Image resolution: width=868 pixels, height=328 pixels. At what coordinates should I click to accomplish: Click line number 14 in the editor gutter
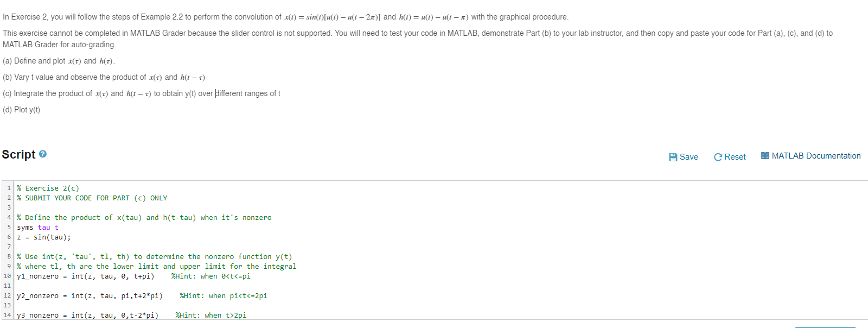[x=9, y=315]
